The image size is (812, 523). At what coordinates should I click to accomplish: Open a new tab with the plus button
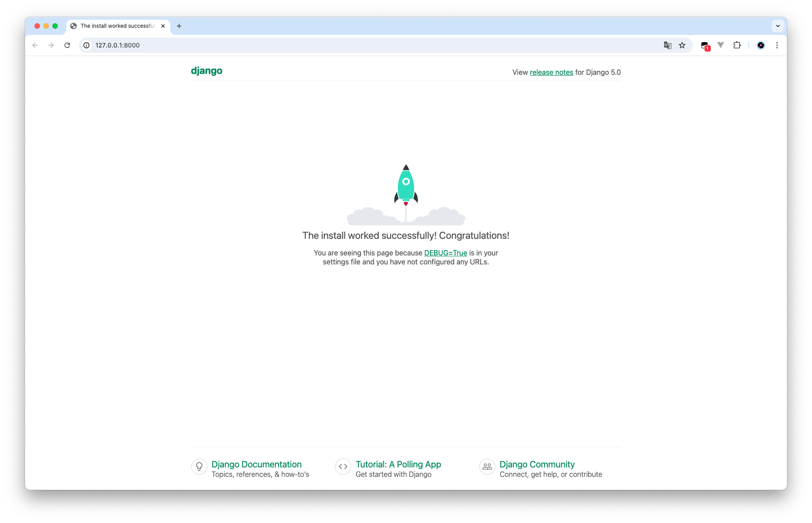tap(179, 26)
